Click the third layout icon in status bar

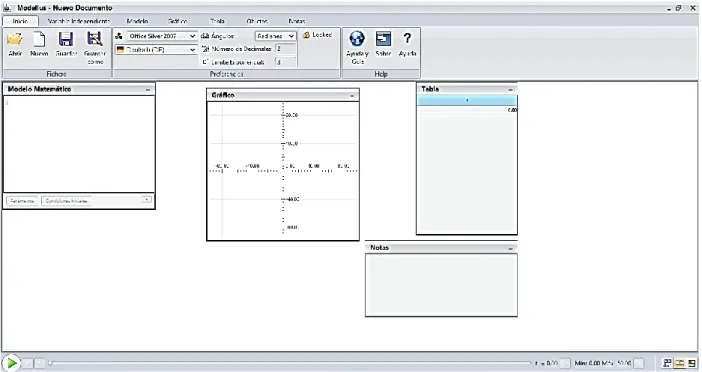tap(692, 363)
